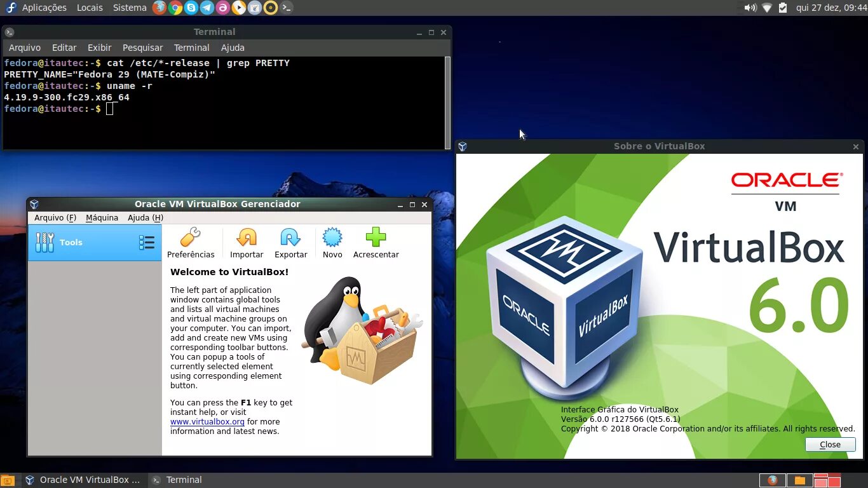
Task: Close the Sobre o VirtualBox window with X
Action: click(x=855, y=147)
